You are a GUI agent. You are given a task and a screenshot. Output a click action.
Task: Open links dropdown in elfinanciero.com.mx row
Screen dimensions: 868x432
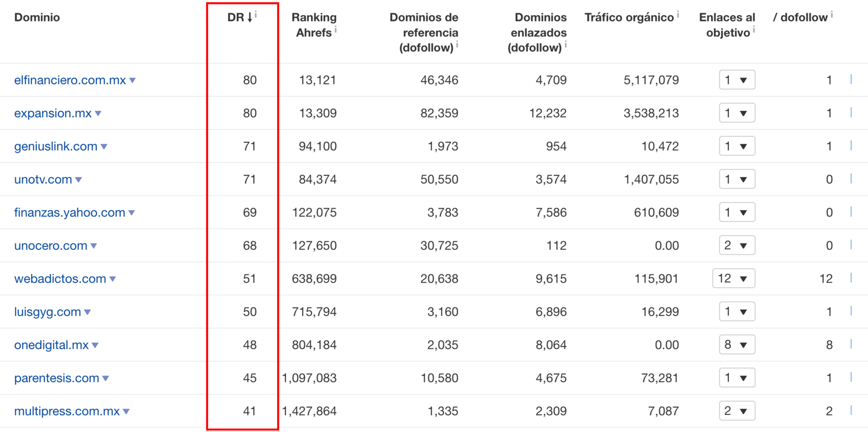[x=737, y=80]
